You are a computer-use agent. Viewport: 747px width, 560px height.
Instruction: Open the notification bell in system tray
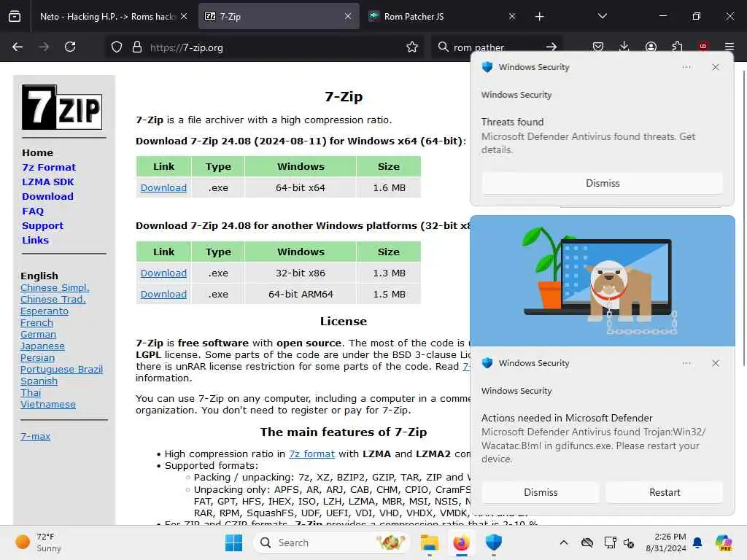697,542
